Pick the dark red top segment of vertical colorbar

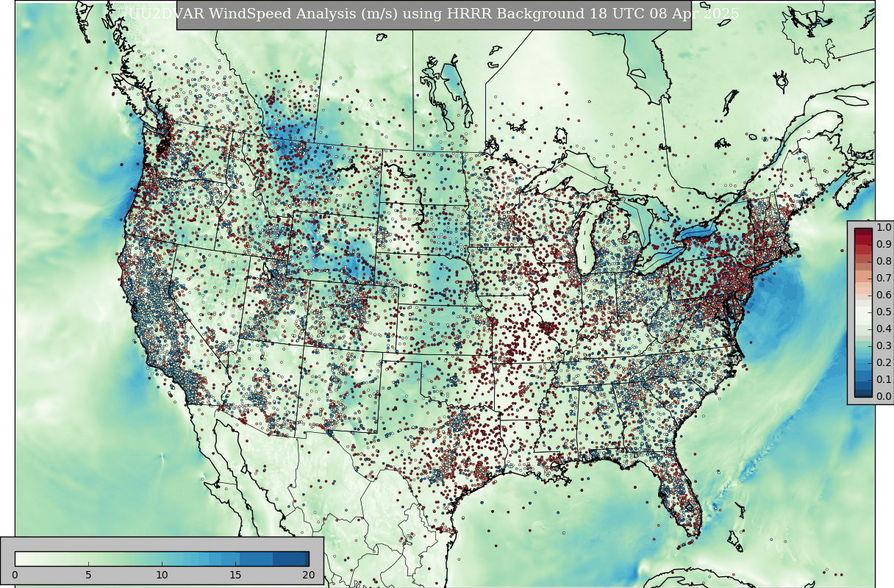pyautogui.click(x=863, y=232)
